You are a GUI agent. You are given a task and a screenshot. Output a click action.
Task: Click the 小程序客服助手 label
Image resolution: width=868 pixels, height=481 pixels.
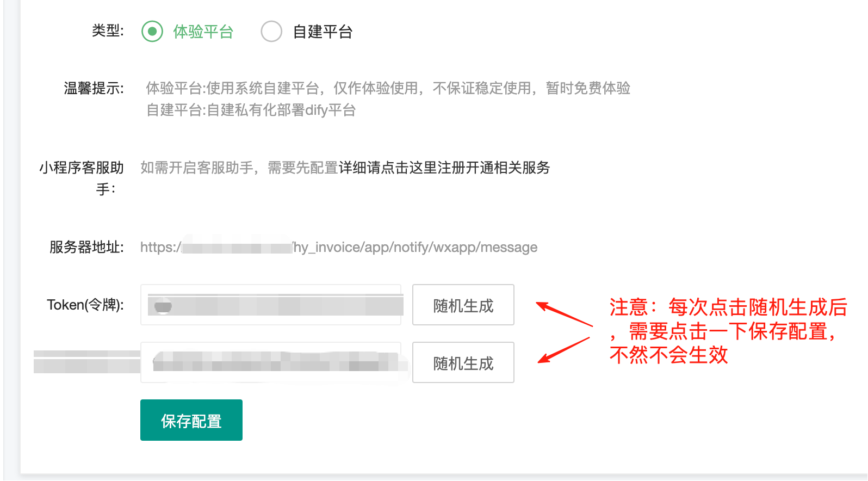click(x=82, y=178)
